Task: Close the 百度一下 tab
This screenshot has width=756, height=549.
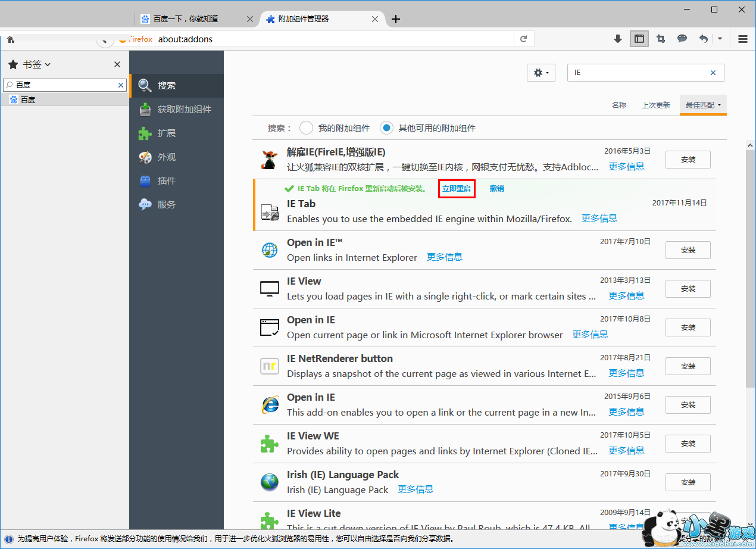Action: tap(250, 19)
